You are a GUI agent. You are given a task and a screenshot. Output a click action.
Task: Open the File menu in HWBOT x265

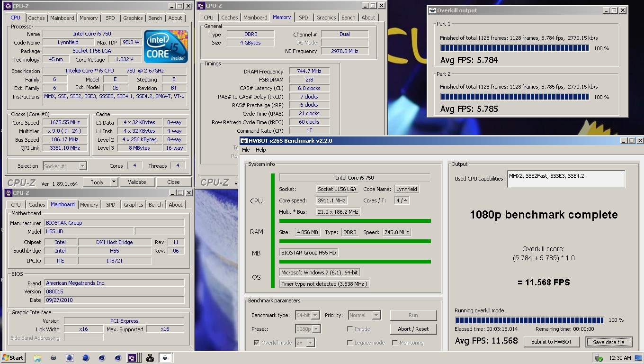(246, 150)
